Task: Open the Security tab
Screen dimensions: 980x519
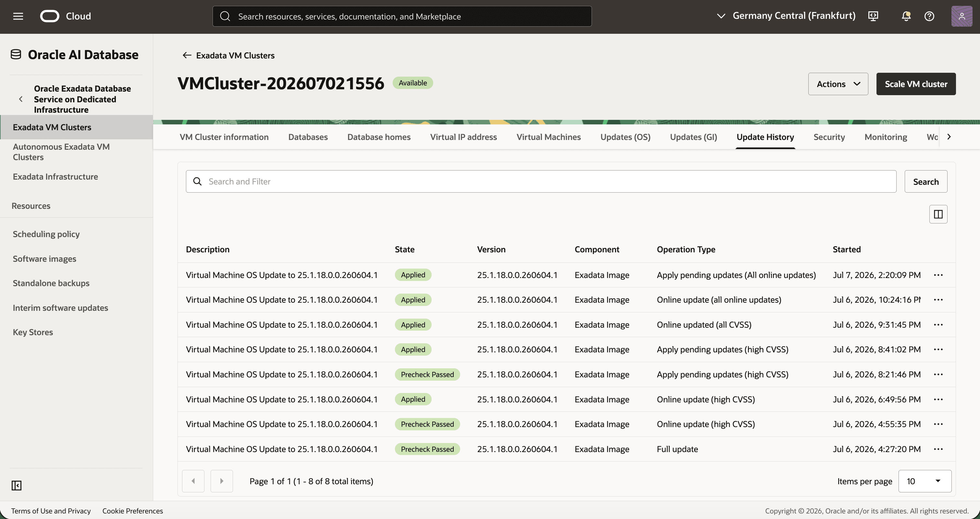Action: tap(829, 137)
